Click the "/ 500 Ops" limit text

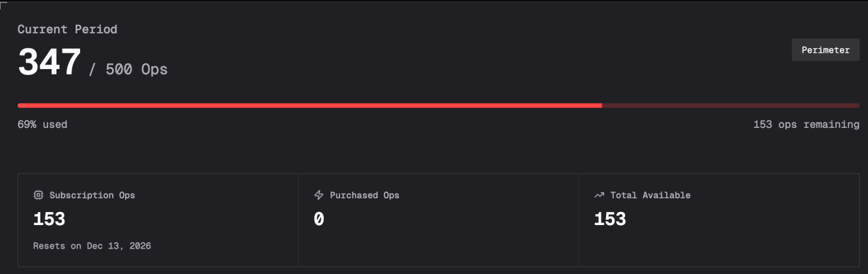coord(128,69)
